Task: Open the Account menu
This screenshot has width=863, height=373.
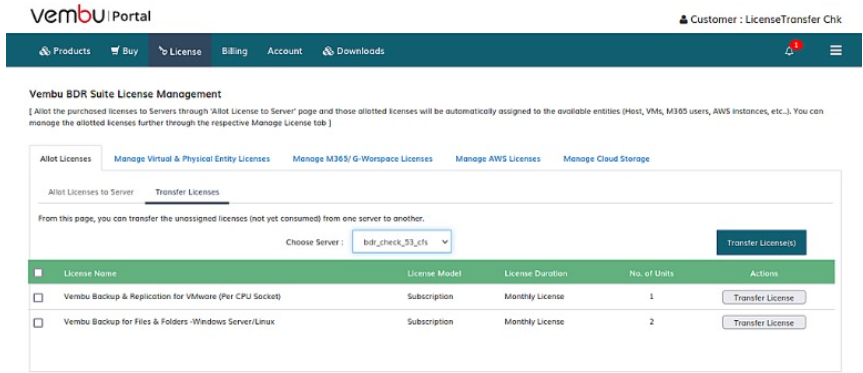Action: [x=285, y=51]
